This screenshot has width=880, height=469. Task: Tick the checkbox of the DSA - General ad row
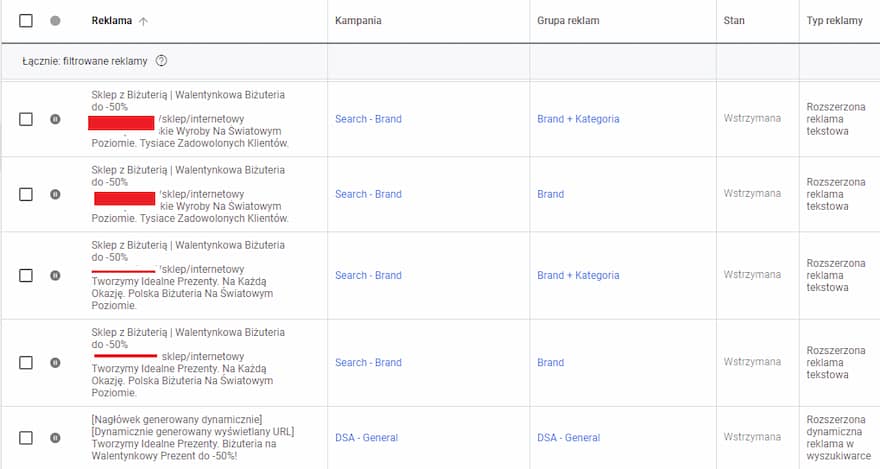pos(26,438)
